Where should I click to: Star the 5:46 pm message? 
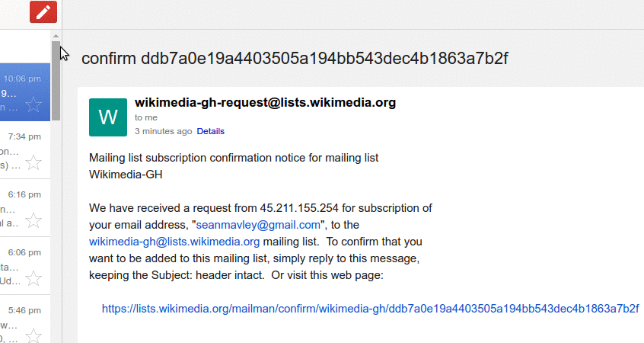tap(33, 335)
